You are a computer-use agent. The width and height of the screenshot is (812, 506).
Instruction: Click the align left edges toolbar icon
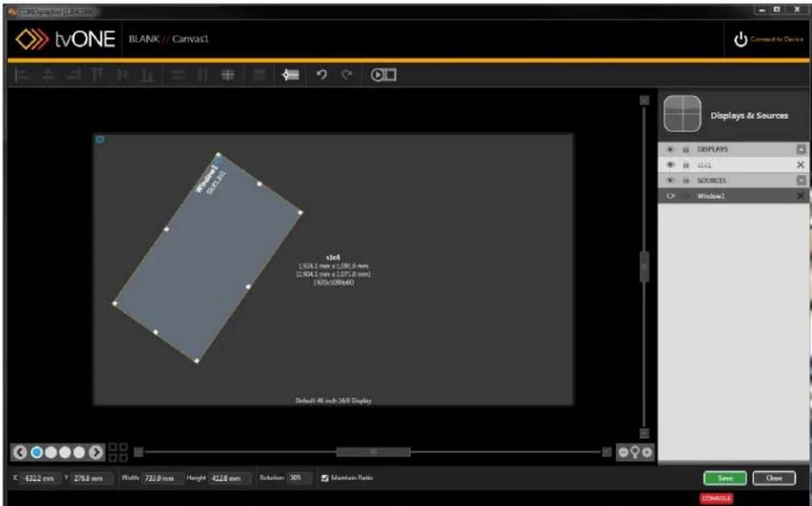22,76
